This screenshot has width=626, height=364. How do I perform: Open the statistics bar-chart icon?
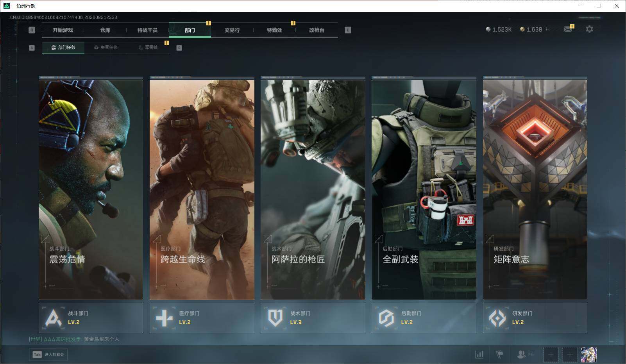pyautogui.click(x=479, y=355)
